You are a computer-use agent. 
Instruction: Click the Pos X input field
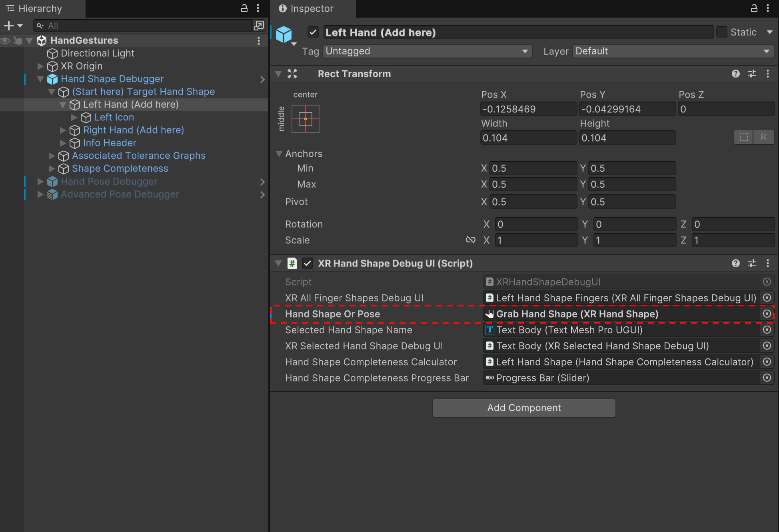point(528,109)
